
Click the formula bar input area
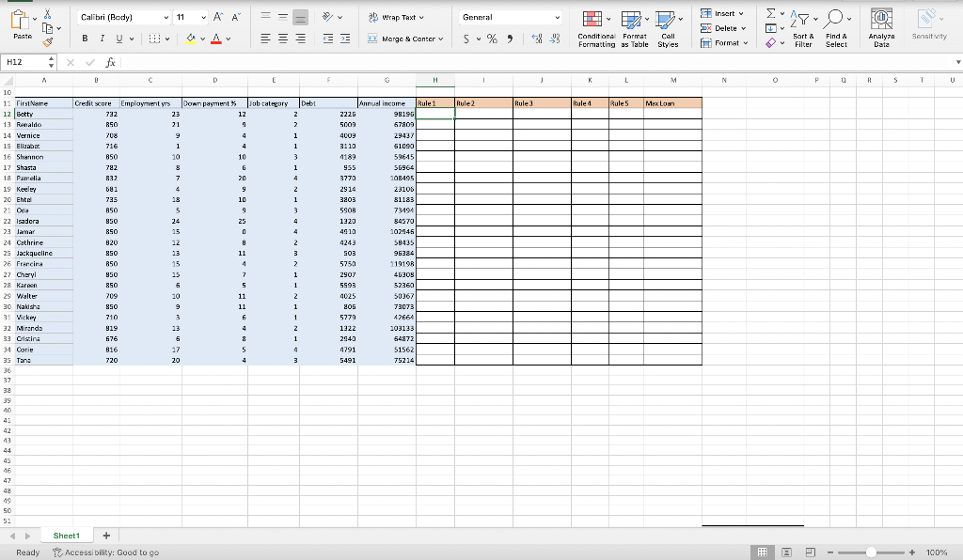tap(534, 62)
